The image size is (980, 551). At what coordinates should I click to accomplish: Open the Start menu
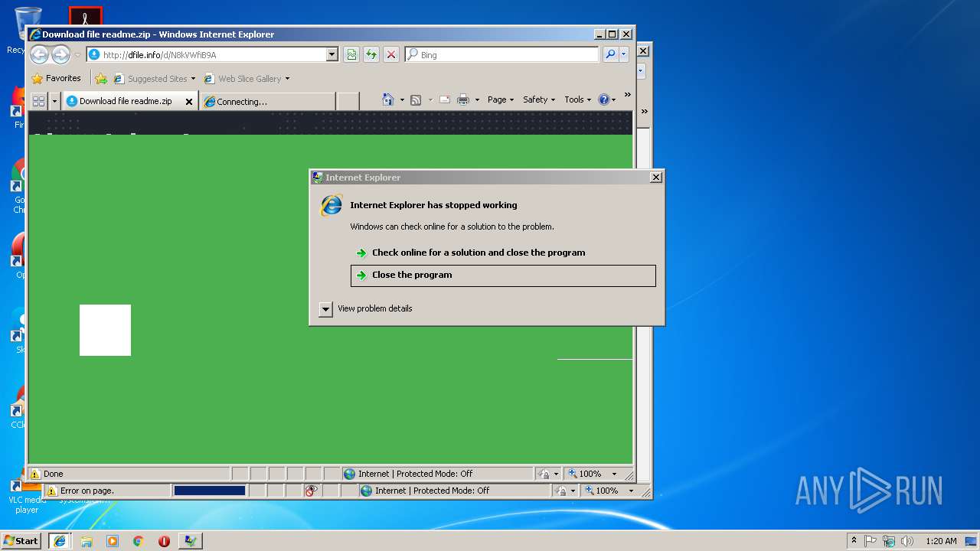point(21,540)
